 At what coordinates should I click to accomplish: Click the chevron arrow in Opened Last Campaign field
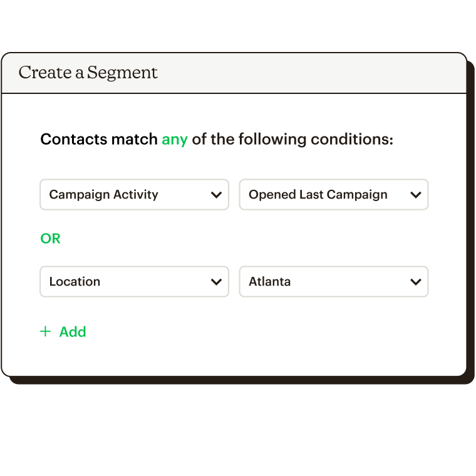point(416,195)
